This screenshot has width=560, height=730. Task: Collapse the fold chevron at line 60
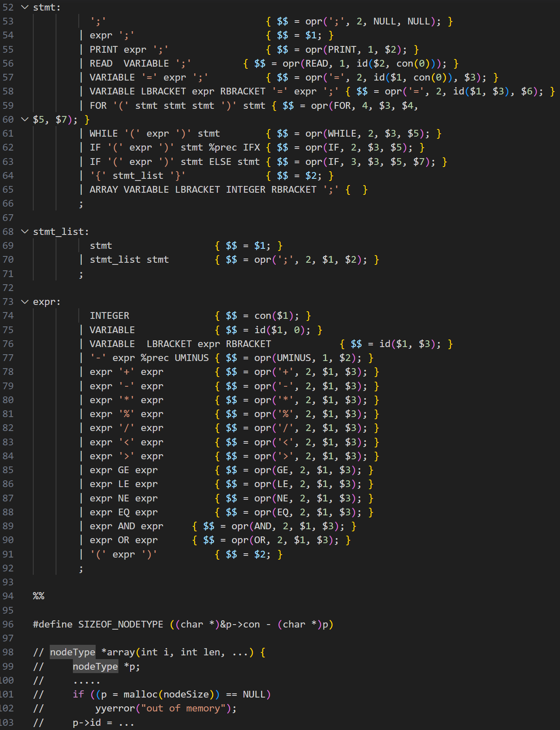click(25, 119)
